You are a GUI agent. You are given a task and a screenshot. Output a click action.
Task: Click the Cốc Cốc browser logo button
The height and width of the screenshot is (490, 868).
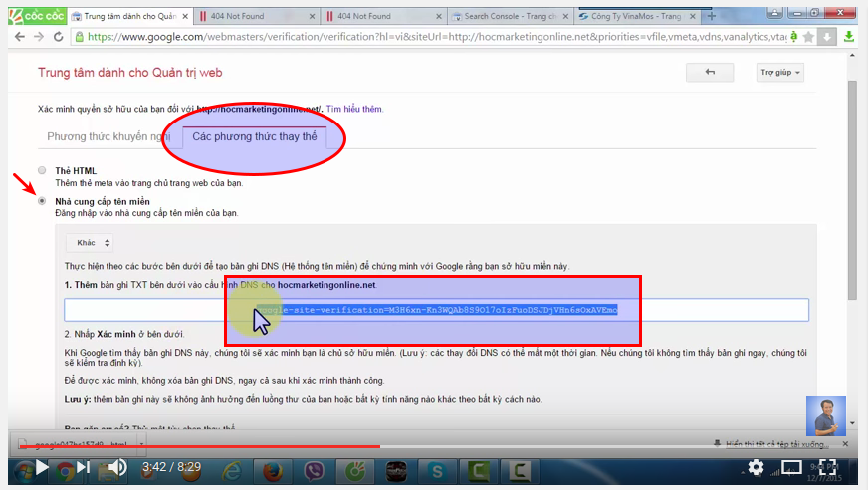coord(38,16)
